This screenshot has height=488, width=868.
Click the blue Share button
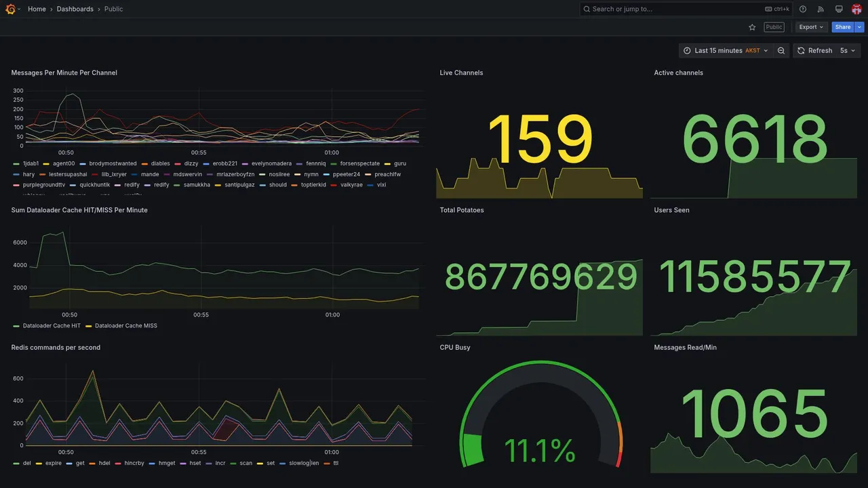pyautogui.click(x=843, y=27)
